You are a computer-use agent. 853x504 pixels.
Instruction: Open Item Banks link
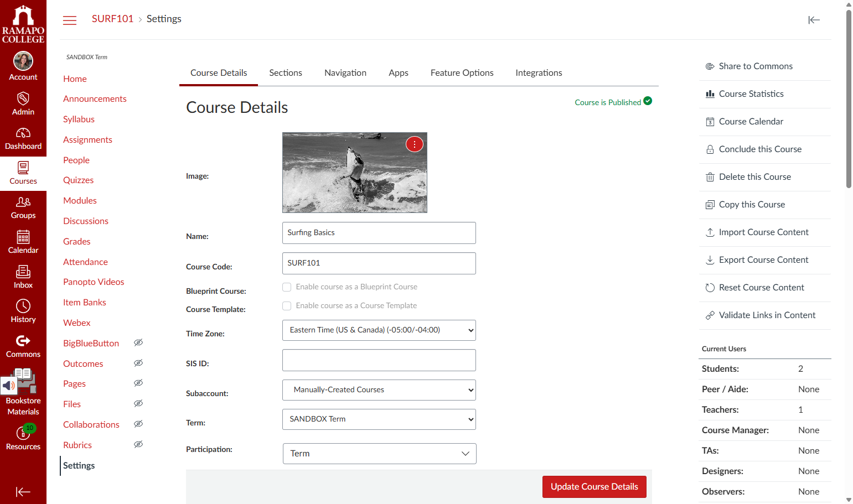(85, 302)
